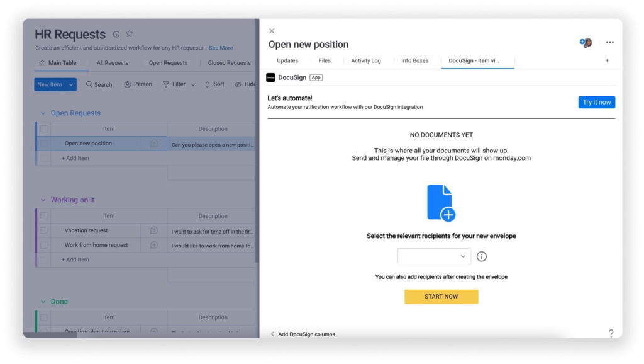The width and height of the screenshot is (644, 364).
Task: Click the START NOW button
Action: coord(441,296)
